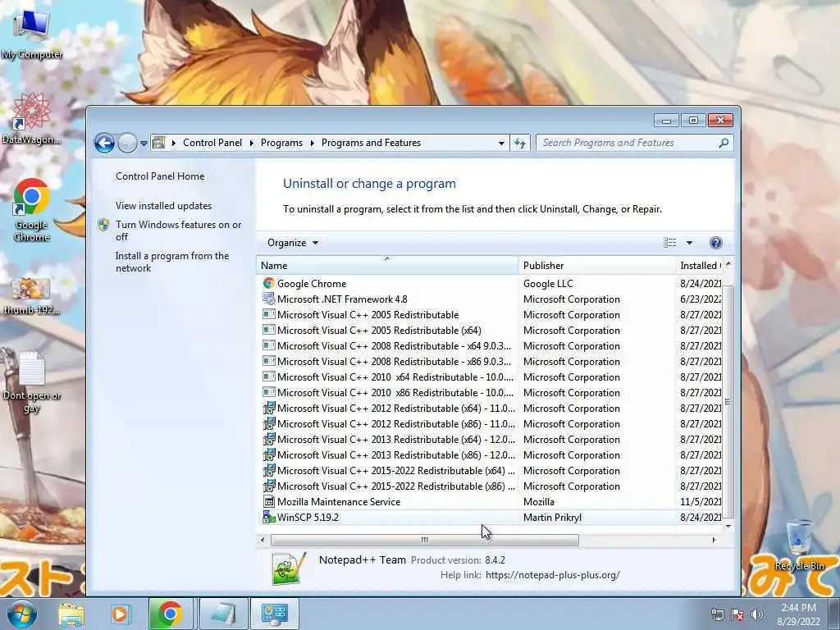
Task: Open Install a program from the network
Action: pos(172,262)
